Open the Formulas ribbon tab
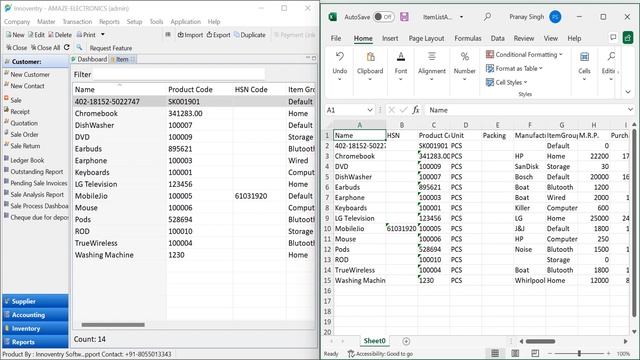 coord(468,38)
